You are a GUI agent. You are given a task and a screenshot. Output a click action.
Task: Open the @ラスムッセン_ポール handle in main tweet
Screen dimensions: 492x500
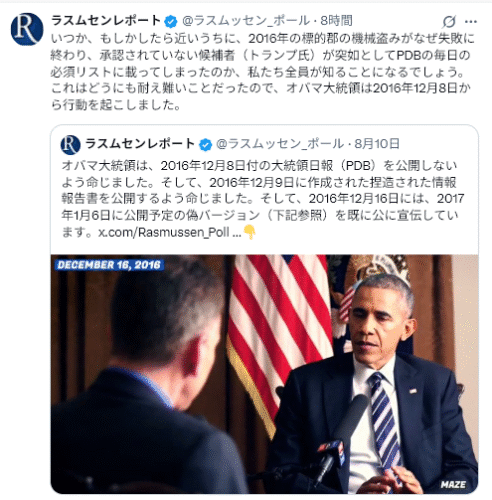pos(246,21)
